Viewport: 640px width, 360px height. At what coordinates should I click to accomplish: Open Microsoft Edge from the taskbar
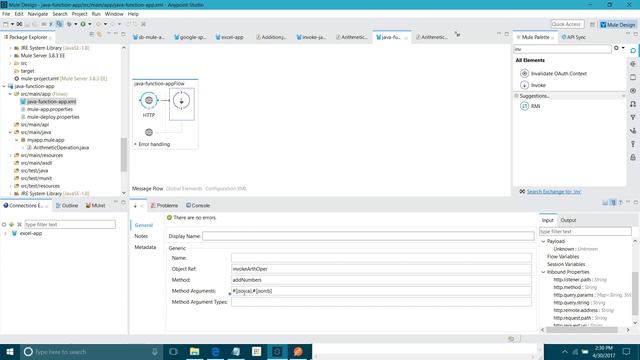point(215,351)
